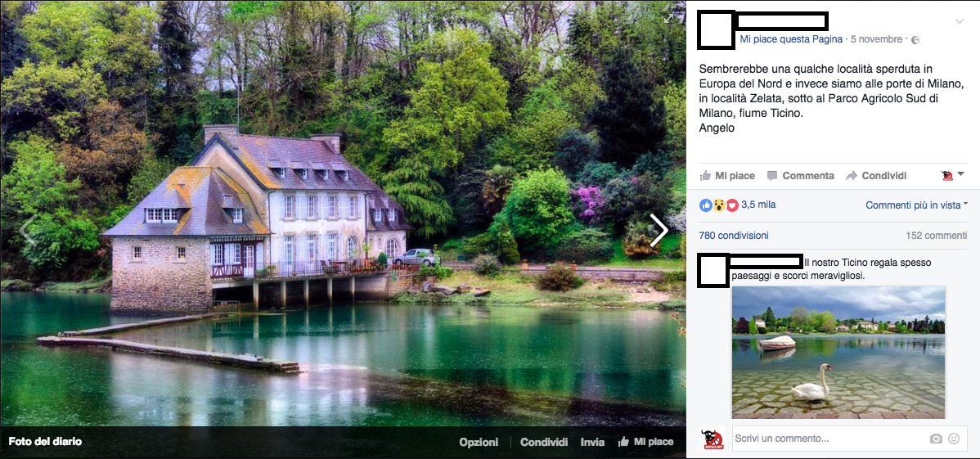Expand Commenti più in vista sorting dropdown

(x=917, y=205)
